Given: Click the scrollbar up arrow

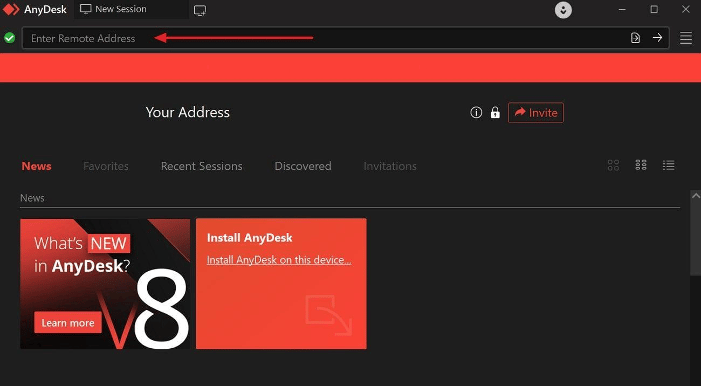Looking at the screenshot, I should [695, 196].
